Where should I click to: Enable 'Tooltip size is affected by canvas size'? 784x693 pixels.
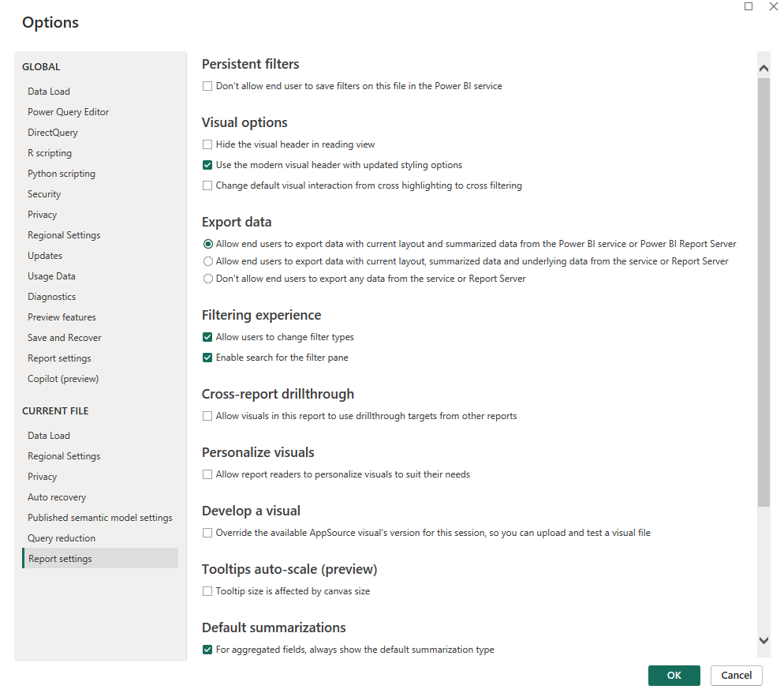click(207, 590)
